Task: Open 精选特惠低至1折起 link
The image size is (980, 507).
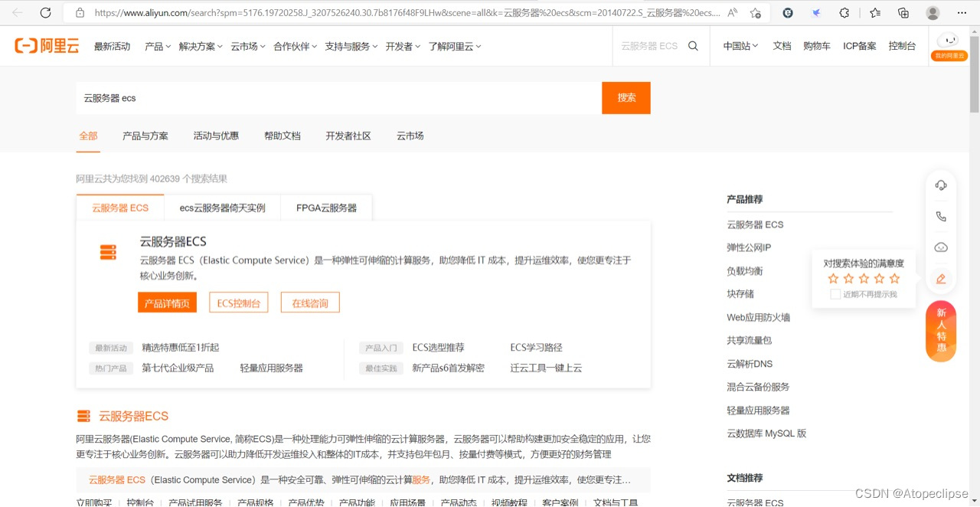Action: (181, 348)
